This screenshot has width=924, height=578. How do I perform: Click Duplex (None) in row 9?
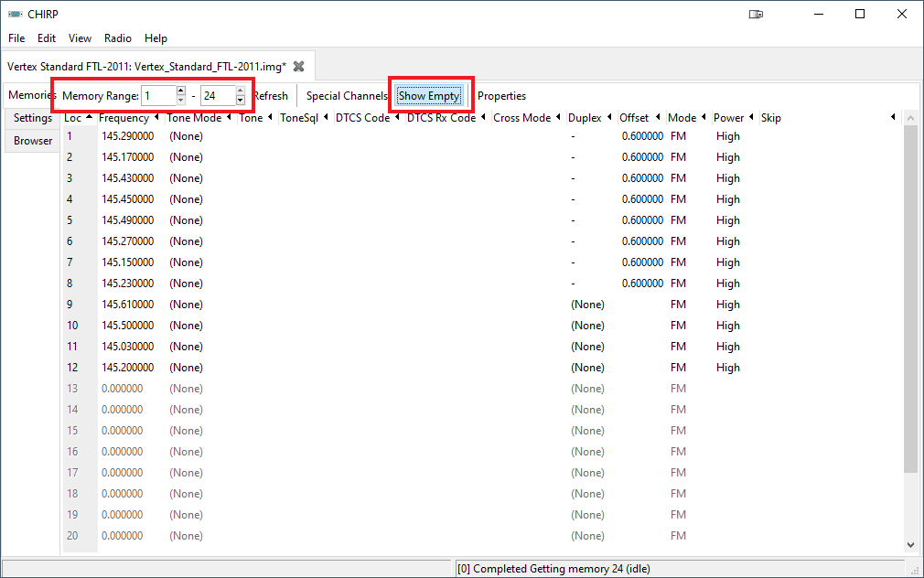click(x=587, y=305)
